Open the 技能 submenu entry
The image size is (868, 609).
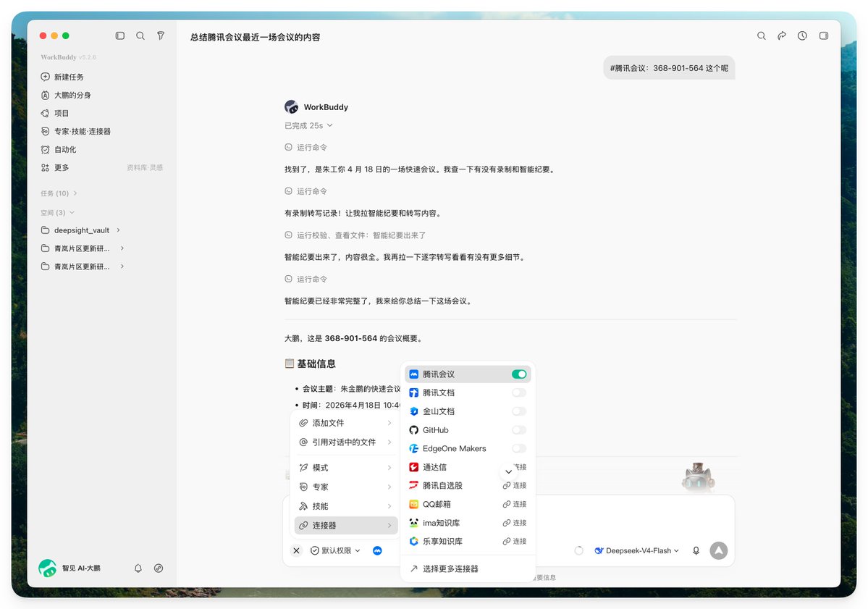tap(346, 506)
